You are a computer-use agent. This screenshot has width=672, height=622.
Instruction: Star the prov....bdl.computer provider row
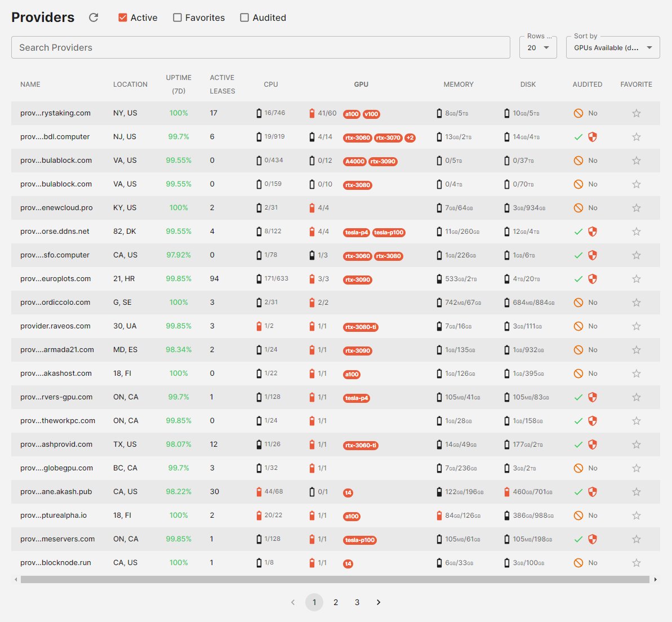[637, 137]
